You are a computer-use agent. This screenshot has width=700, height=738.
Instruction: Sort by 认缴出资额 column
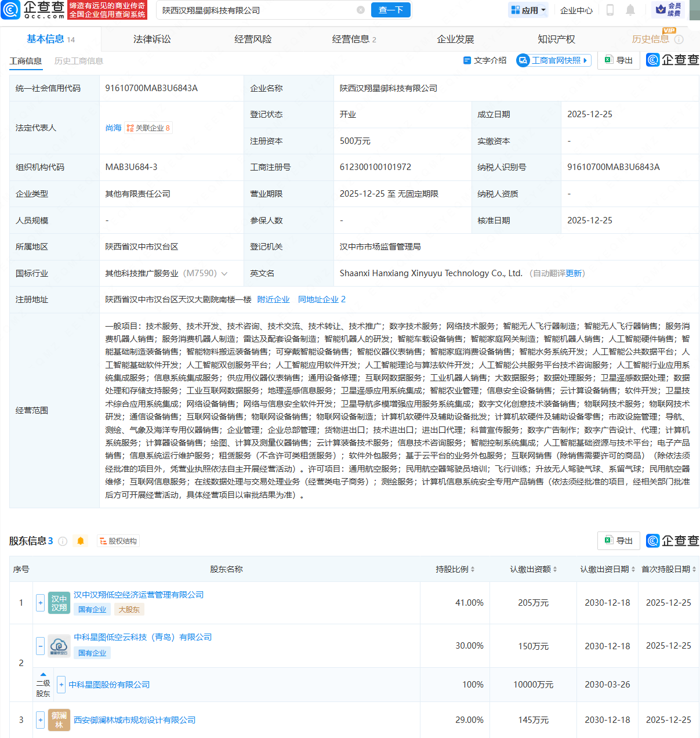(534, 569)
